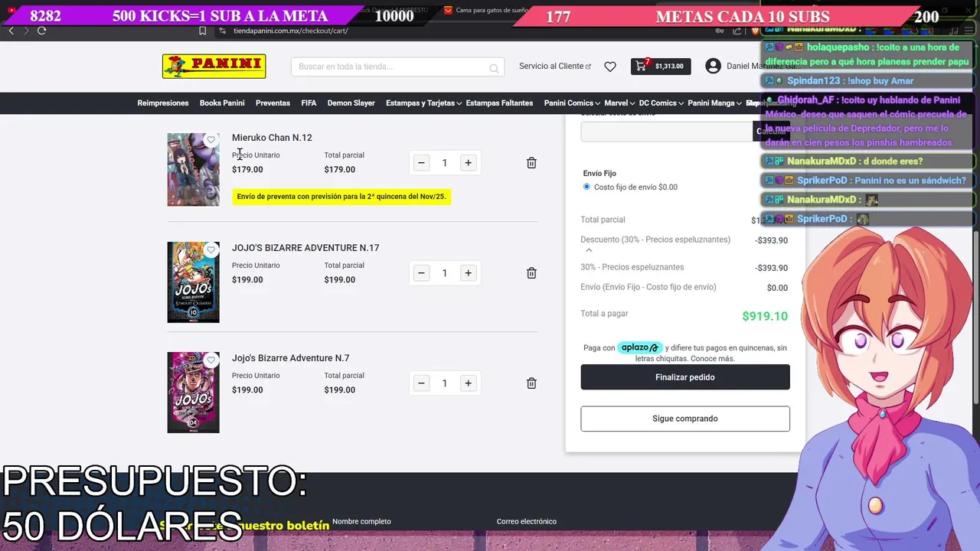Open Mieruko Chan N.12 product title
This screenshot has height=551, width=980.
tap(272, 138)
